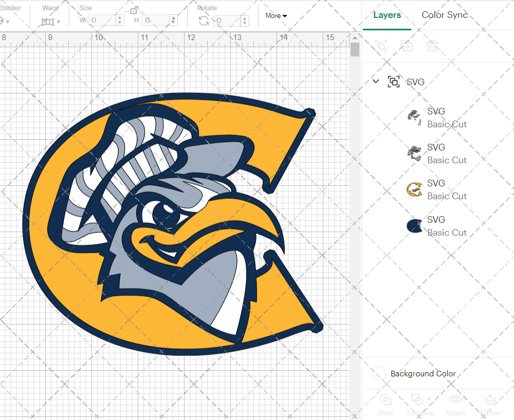Click the Delete icon in the Layers panel
The width and height of the screenshot is (514, 420).
pos(432,46)
